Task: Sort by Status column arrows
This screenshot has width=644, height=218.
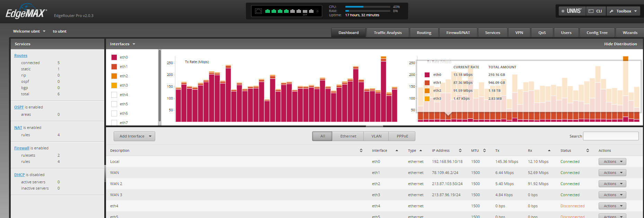Action: 588,150
